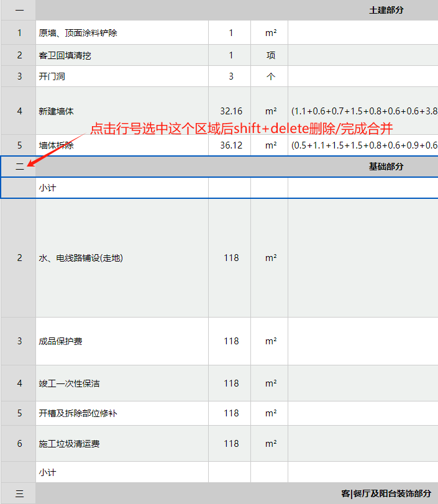Select the unit cell showing 个
The width and height of the screenshot is (438, 504).
270,76
